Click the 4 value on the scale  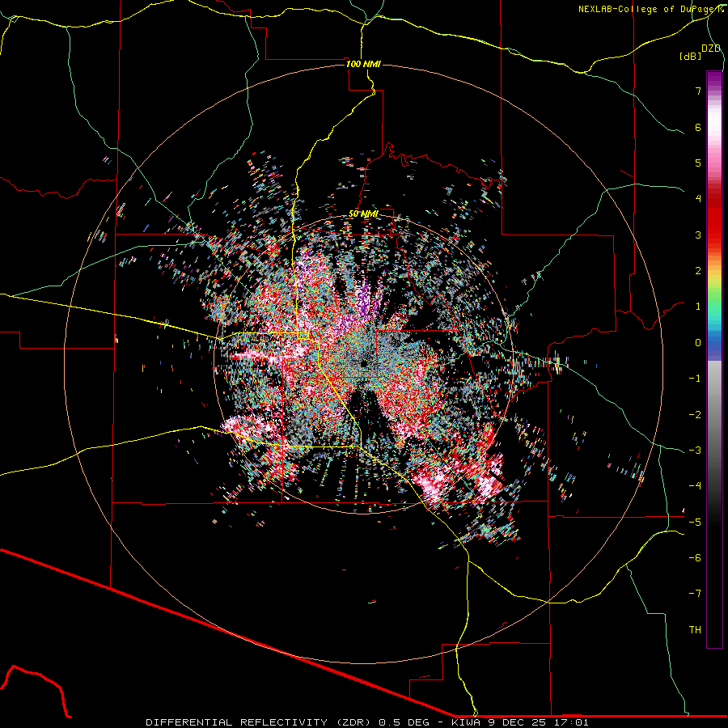(x=698, y=199)
